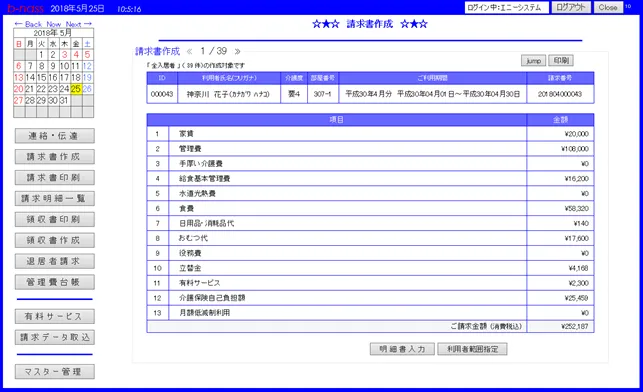Select May 1 in the calendar
643x392 pixels.
click(x=41, y=55)
